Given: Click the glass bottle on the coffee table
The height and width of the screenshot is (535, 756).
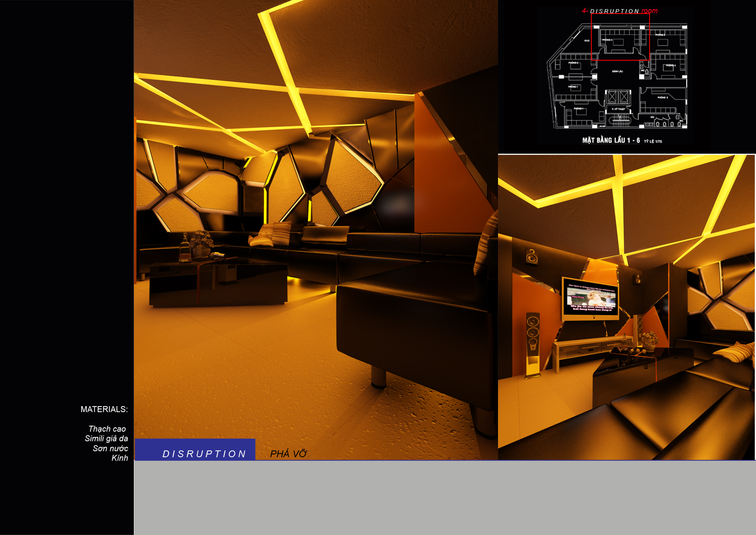Looking at the screenshot, I should point(184,248).
